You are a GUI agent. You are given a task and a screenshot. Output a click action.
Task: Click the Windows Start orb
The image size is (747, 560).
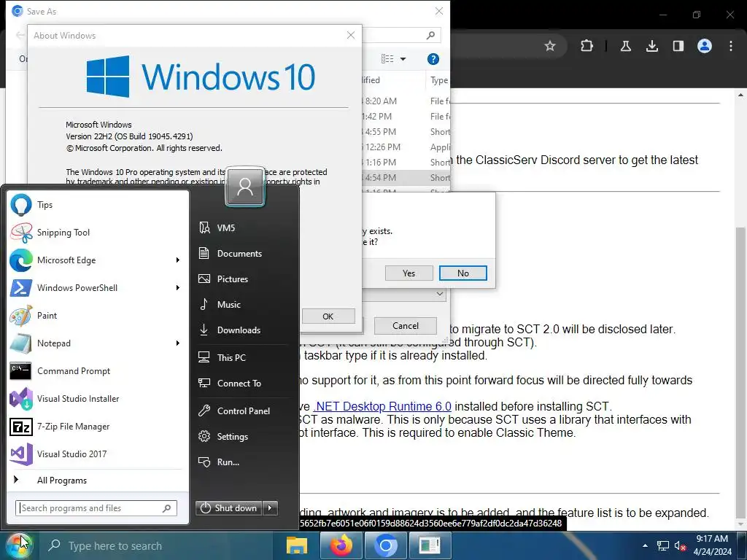coord(19,545)
